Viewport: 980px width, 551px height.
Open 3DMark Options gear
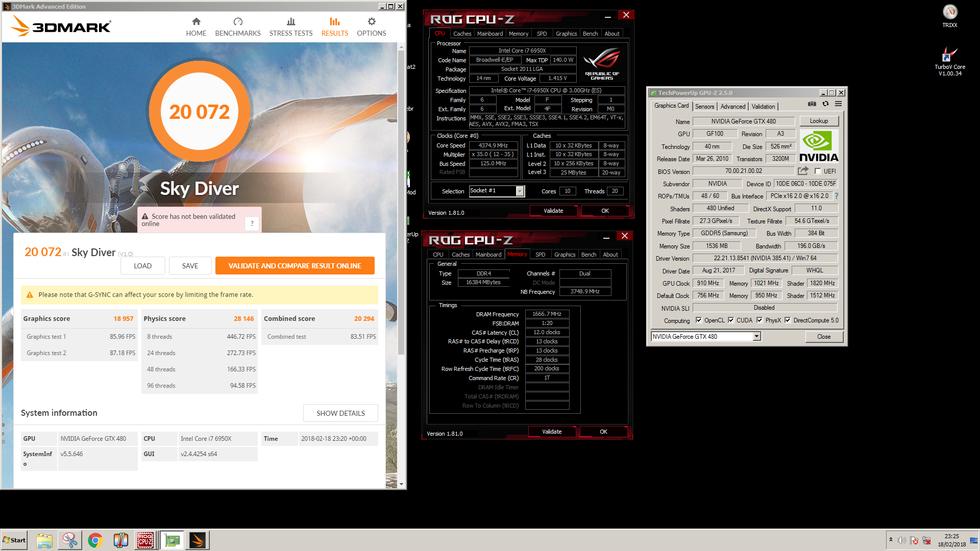372,27
